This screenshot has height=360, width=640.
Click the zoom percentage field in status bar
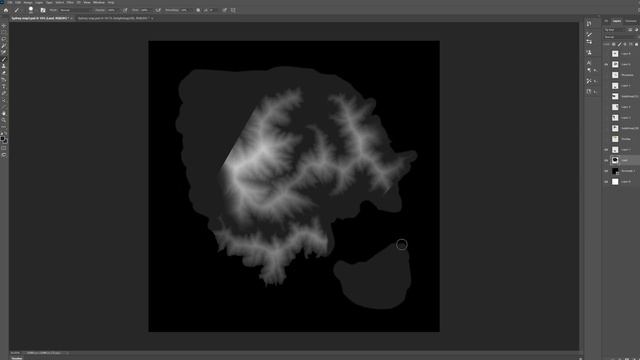click(15, 353)
